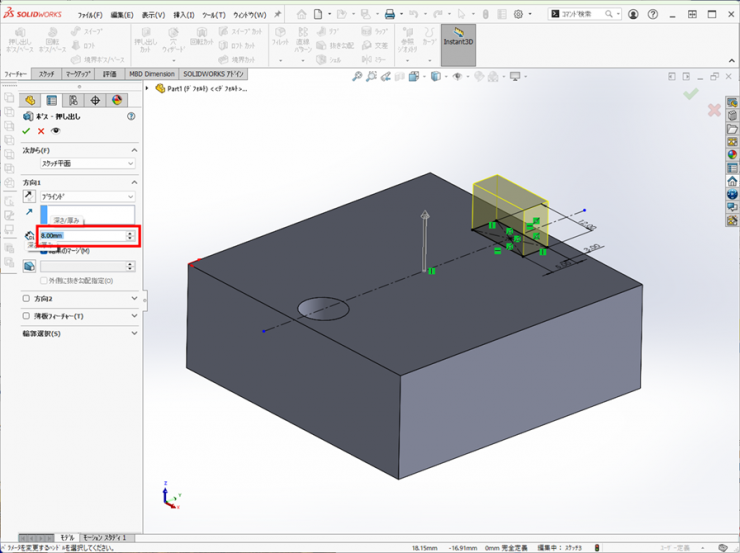
Task: Click the reverse direction button in Direction 1
Action: point(29,197)
